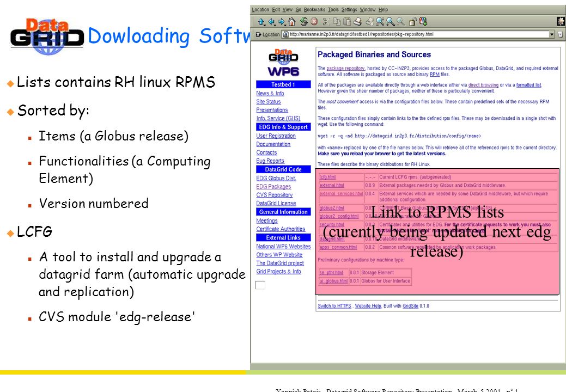Clear the location bar with X icon

tap(258, 34)
